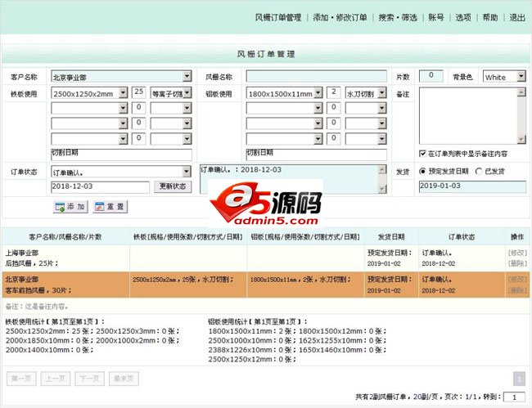This screenshot has width=532, height=408.
Task: Click 删除 for the 上海事业部 order
Action: (x=517, y=263)
